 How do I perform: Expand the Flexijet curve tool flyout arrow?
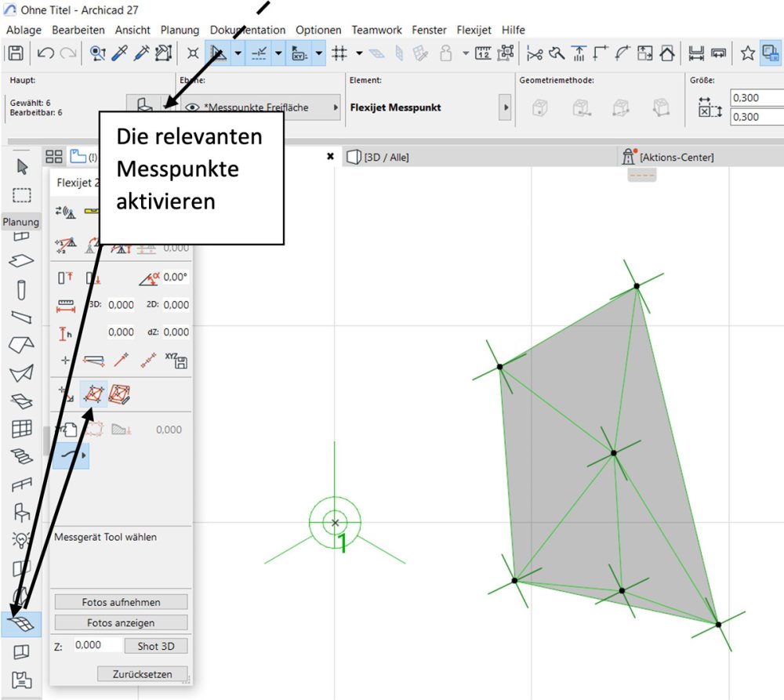click(84, 455)
